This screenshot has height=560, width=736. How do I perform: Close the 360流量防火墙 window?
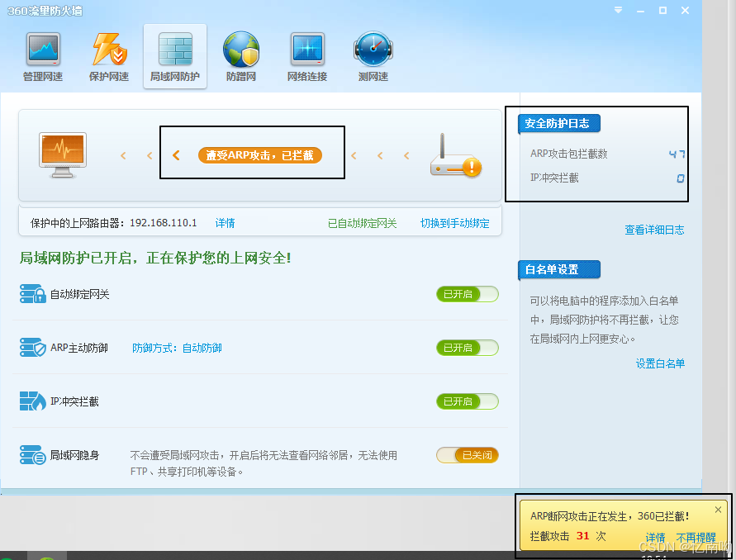coord(686,11)
